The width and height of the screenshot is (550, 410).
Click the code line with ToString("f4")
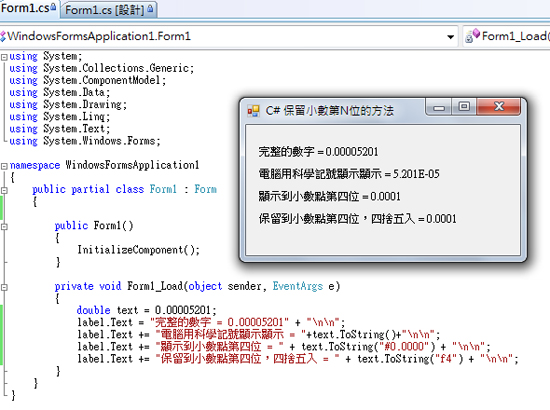coord(298,359)
